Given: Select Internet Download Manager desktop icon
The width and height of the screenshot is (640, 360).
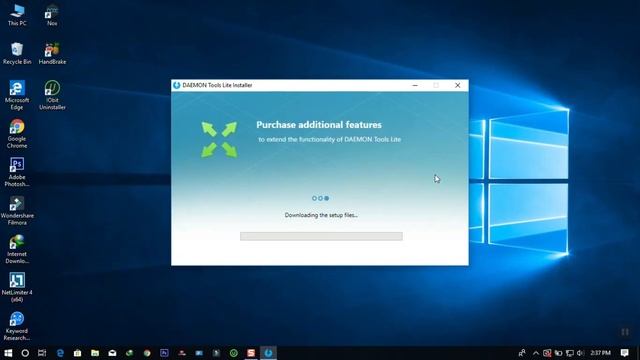Looking at the screenshot, I should coord(17,249).
